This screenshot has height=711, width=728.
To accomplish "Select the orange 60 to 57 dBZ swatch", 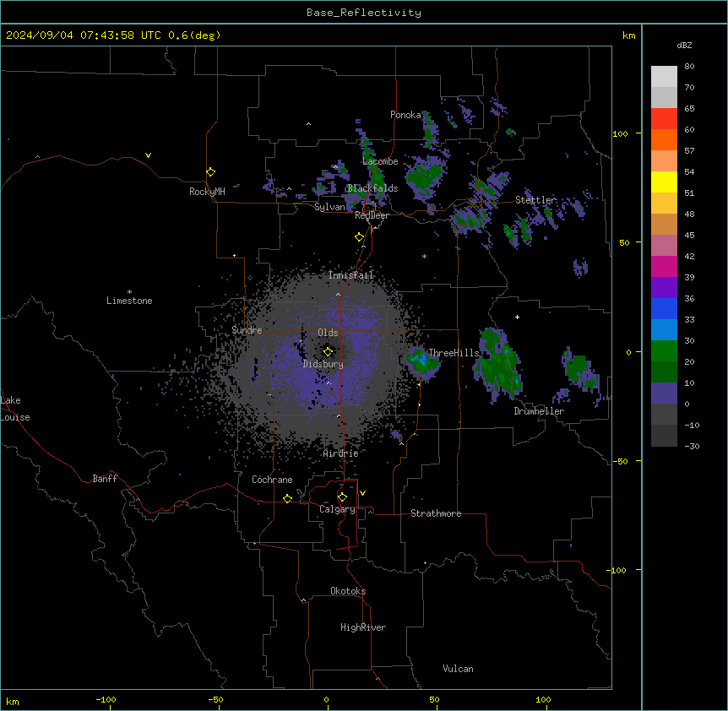I will tap(664, 139).
